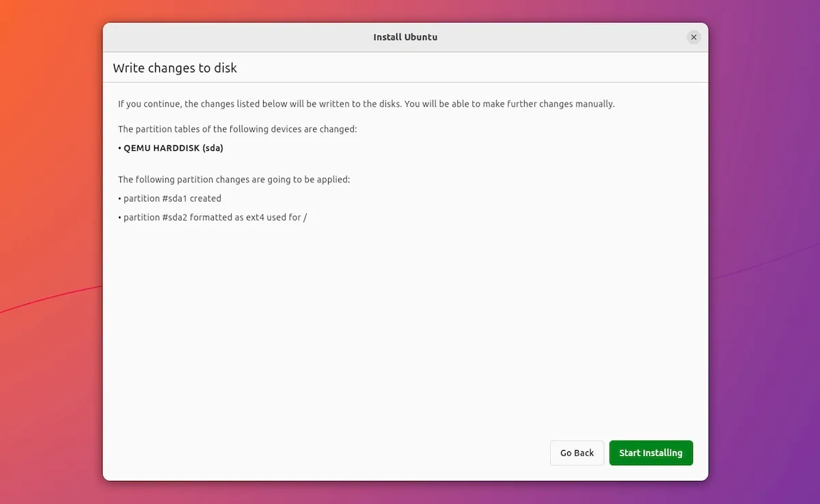Click 'partition #sda2 formatted as ext4' line

(213, 217)
